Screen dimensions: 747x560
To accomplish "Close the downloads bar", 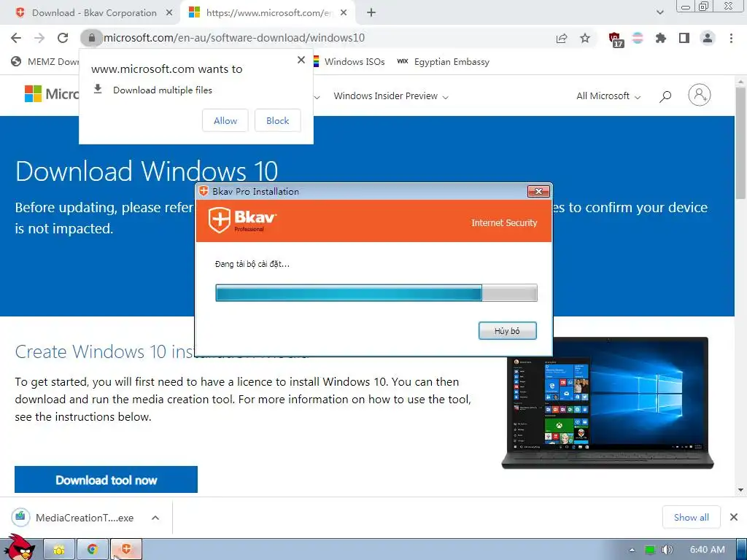I will click(x=734, y=517).
